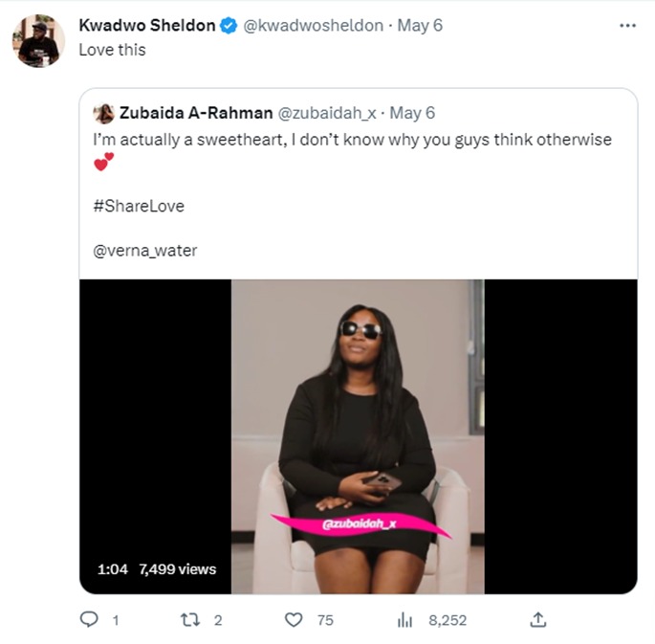Open the @verna_water mention
The width and height of the screenshot is (655, 644).
(145, 251)
